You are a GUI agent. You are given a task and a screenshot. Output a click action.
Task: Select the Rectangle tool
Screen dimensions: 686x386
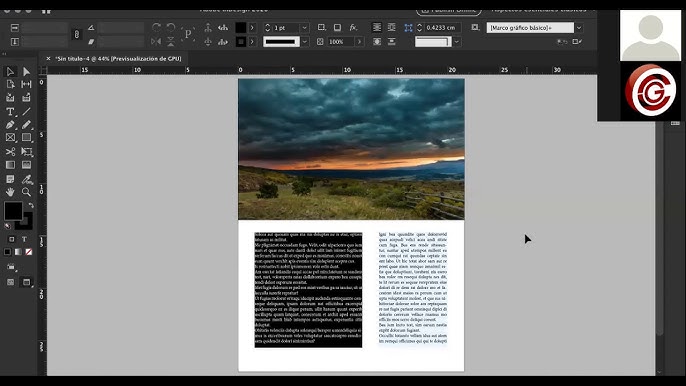coord(26,137)
